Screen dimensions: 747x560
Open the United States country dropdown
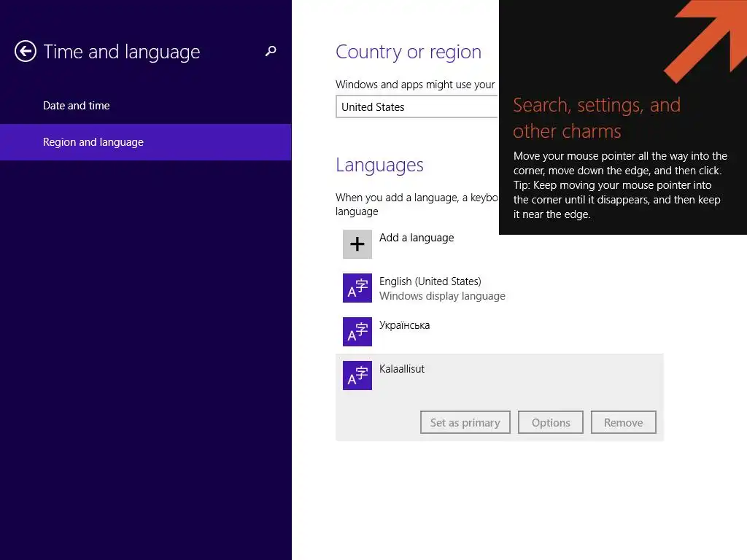pyautogui.click(x=417, y=106)
